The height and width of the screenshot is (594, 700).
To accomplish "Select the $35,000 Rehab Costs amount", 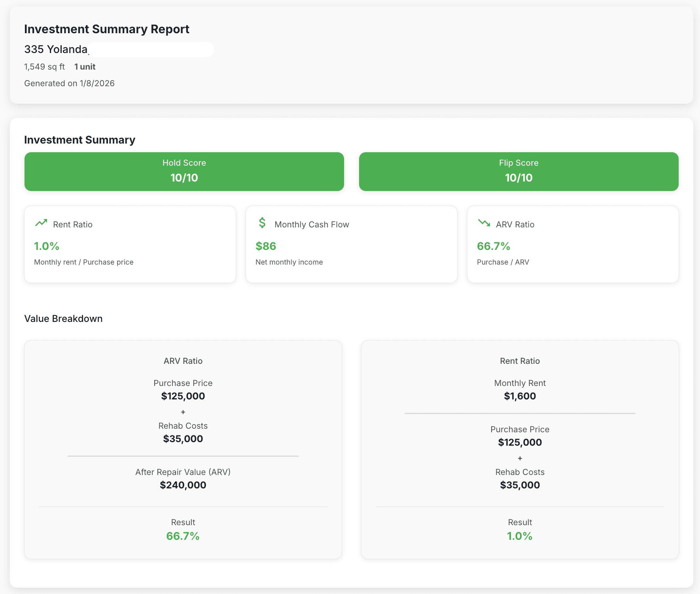I will [x=183, y=439].
